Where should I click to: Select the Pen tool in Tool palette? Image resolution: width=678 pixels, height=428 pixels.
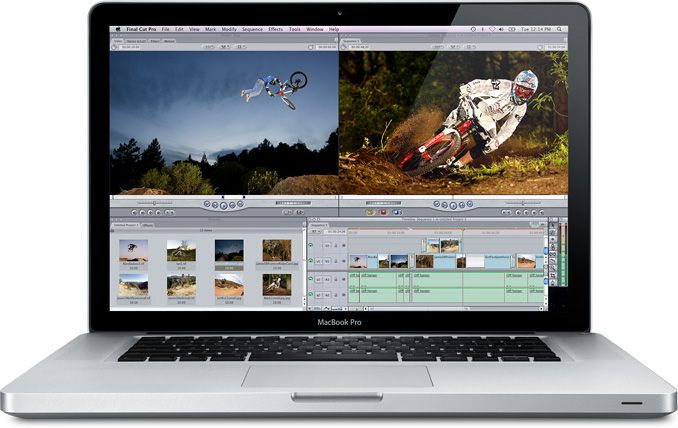point(553,283)
